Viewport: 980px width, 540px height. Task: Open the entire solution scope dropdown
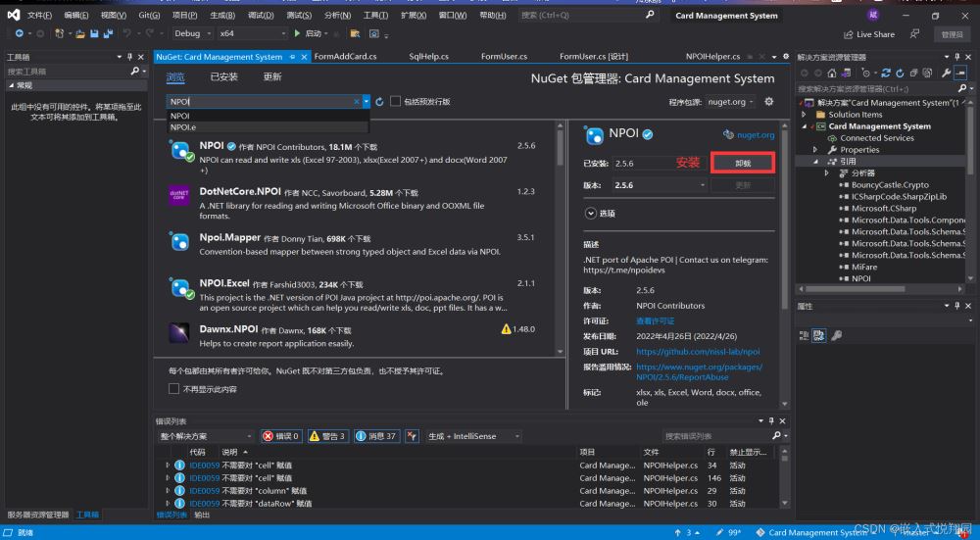(206, 436)
